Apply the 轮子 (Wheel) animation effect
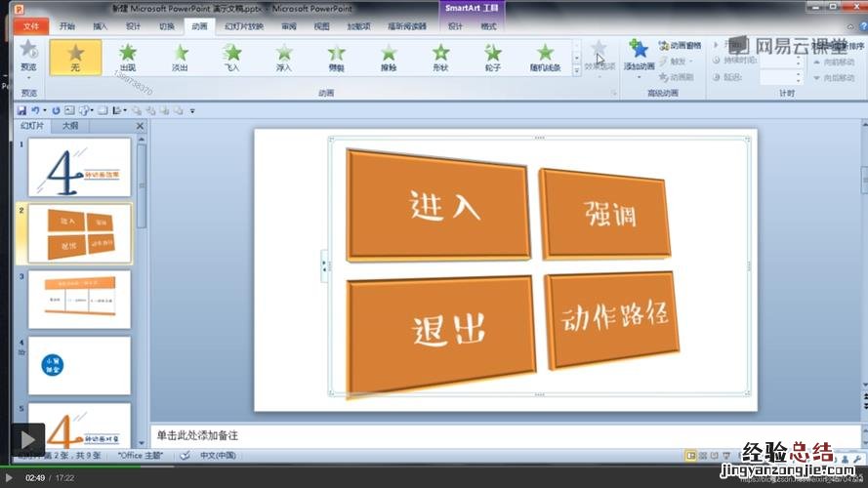This screenshot has height=488, width=868. coord(493,57)
